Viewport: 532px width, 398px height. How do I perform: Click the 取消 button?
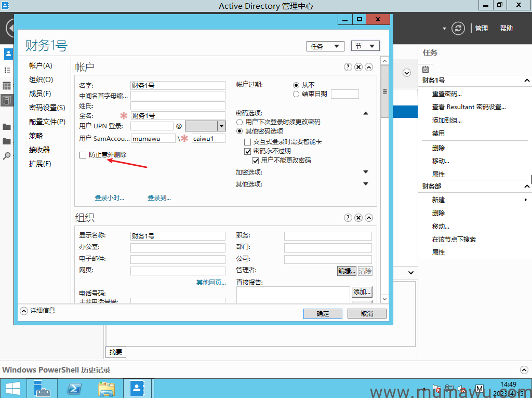click(367, 313)
